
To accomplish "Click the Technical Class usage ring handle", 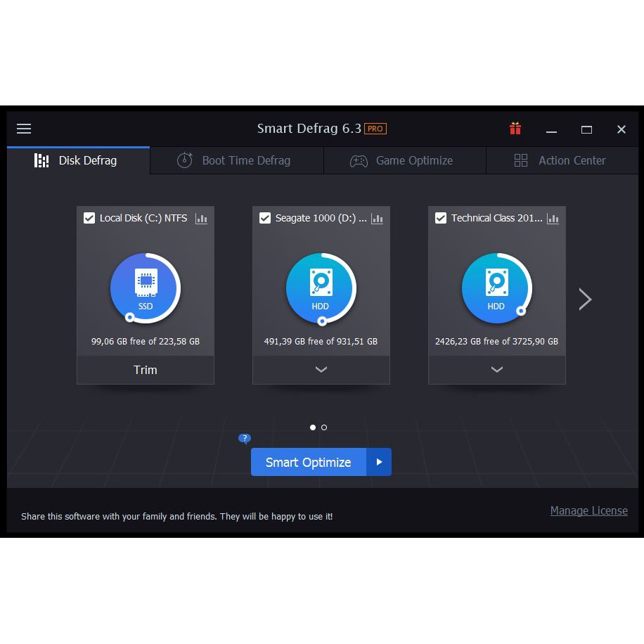I will tap(521, 311).
